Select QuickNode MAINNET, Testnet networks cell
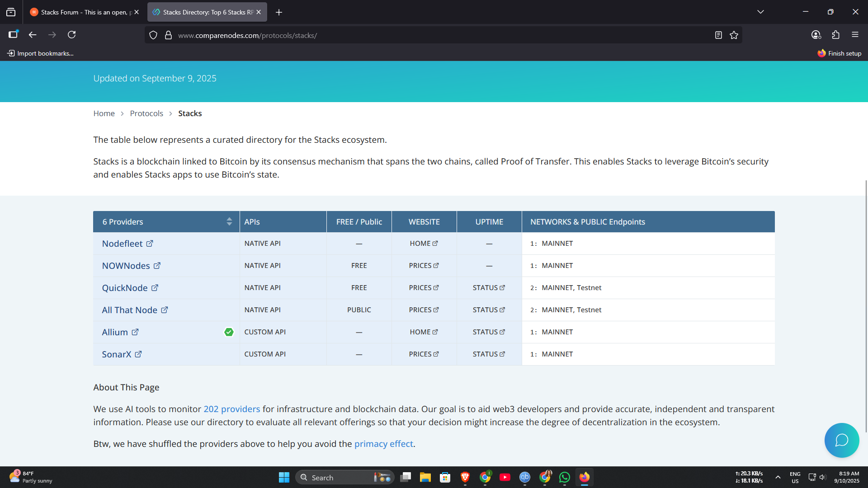 coord(648,288)
